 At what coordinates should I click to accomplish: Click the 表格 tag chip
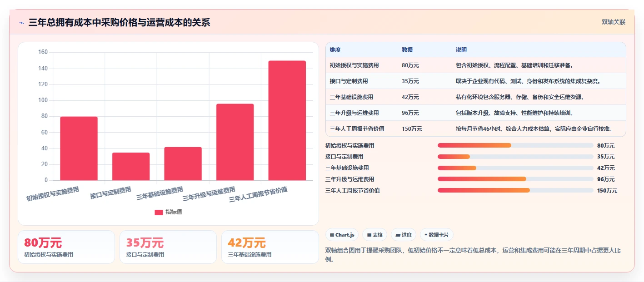pos(374,235)
